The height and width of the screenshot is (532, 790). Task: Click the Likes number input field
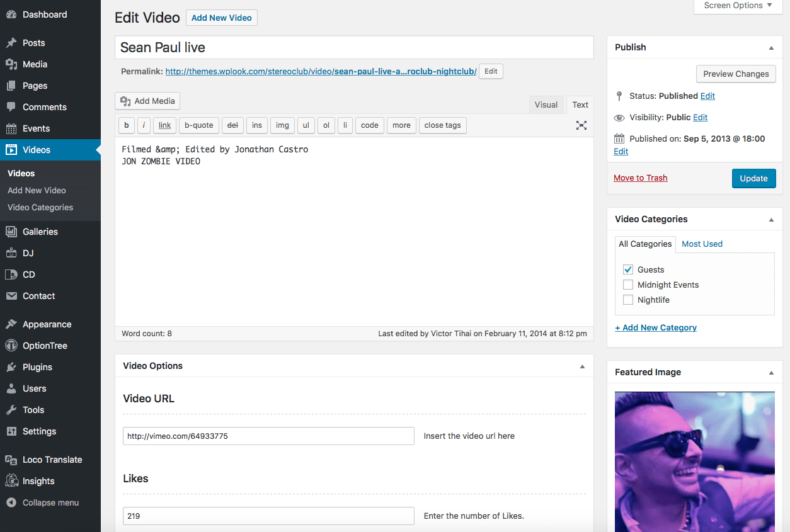[x=268, y=516]
